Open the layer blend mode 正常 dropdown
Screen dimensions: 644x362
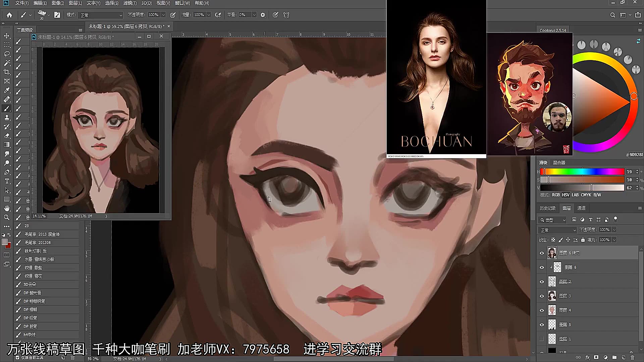(557, 230)
